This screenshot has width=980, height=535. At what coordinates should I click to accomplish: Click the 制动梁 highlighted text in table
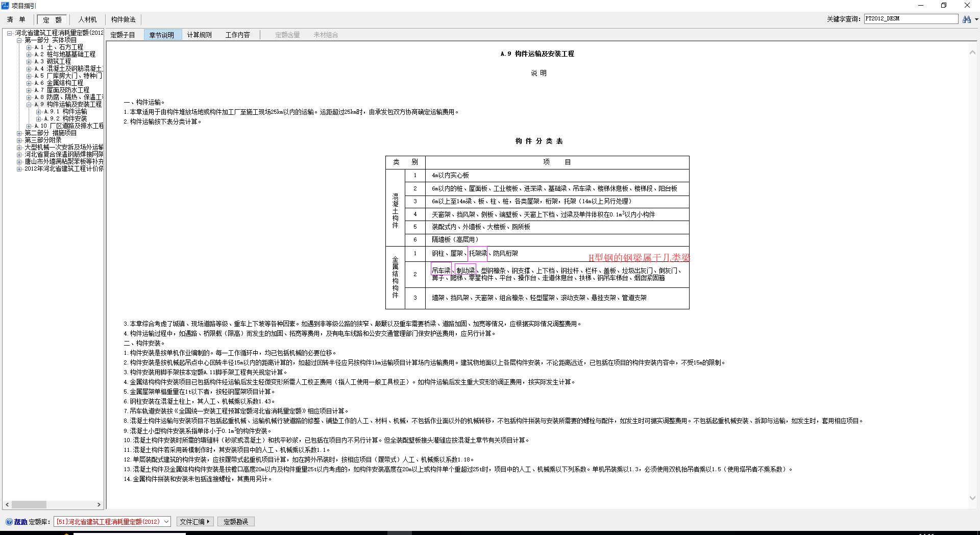[465, 271]
